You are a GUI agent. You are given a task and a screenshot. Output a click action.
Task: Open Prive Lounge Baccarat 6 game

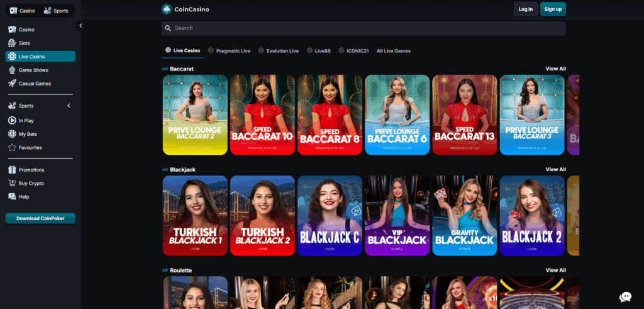click(397, 115)
